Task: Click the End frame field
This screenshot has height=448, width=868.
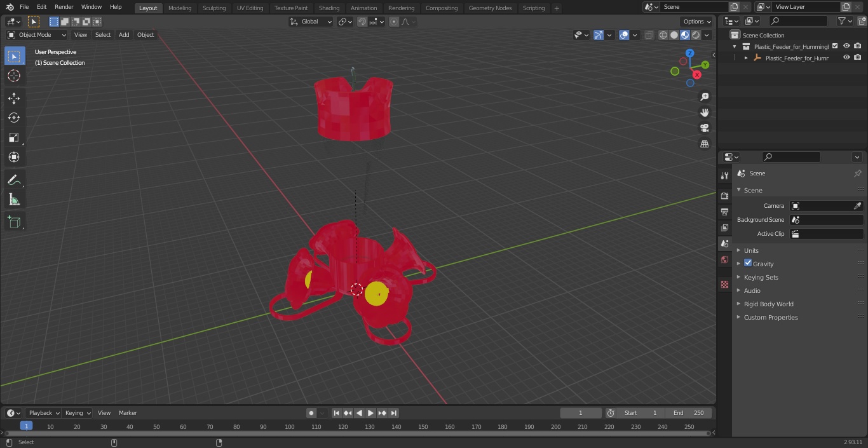Action: (x=689, y=413)
